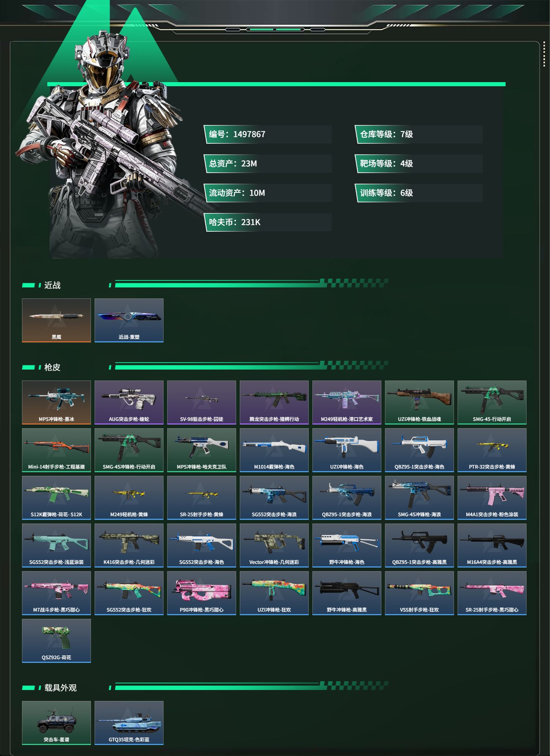Click the SG552突击步枪-海浪 skin
Image resolution: width=550 pixels, height=756 pixels.
[274, 498]
